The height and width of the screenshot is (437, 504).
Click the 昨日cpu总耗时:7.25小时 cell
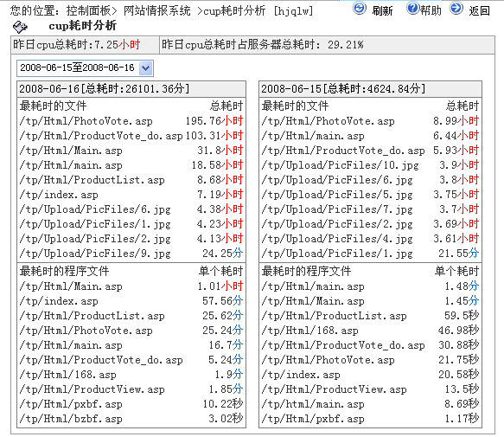tap(86, 45)
